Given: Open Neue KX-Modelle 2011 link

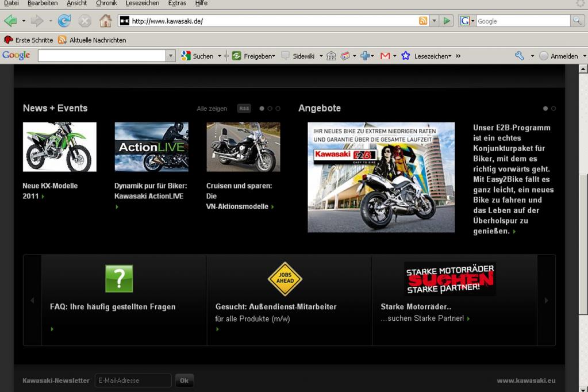Looking at the screenshot, I should 50,191.
